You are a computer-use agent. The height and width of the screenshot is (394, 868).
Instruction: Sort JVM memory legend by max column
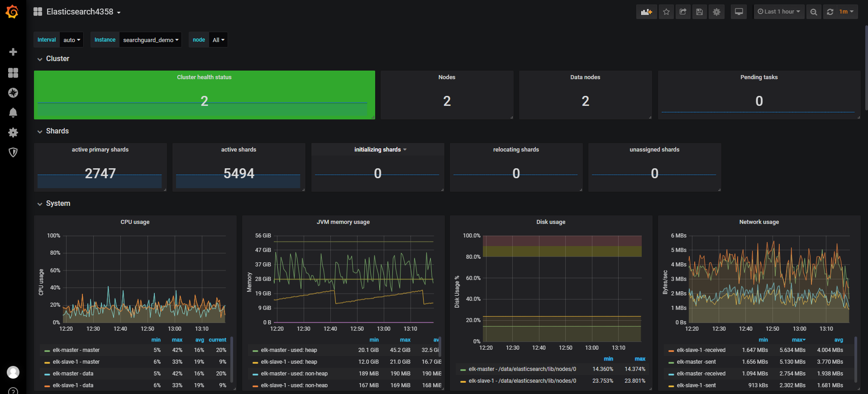coord(405,340)
